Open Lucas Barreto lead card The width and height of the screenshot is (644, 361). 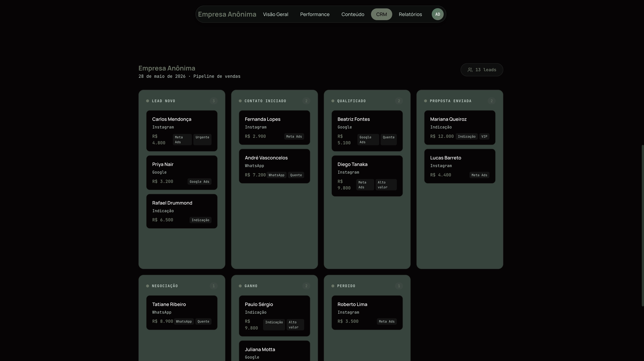click(460, 166)
